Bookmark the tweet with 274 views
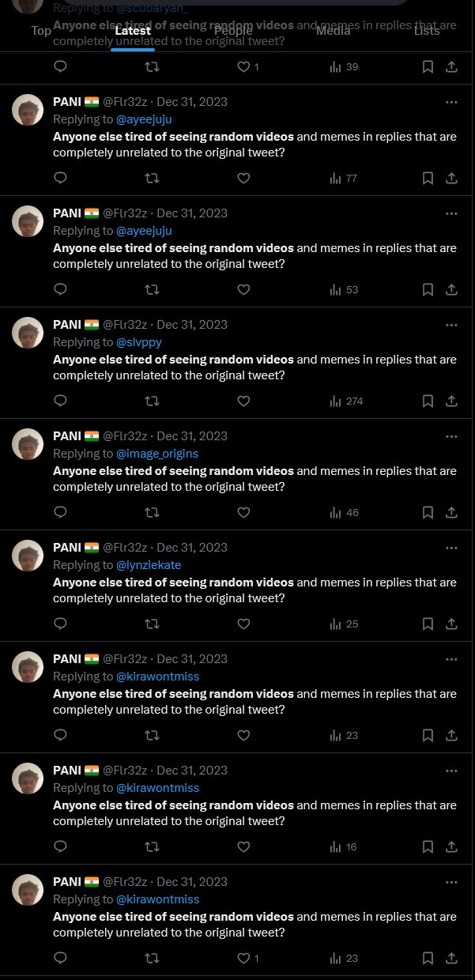This screenshot has width=475, height=980. point(428,401)
